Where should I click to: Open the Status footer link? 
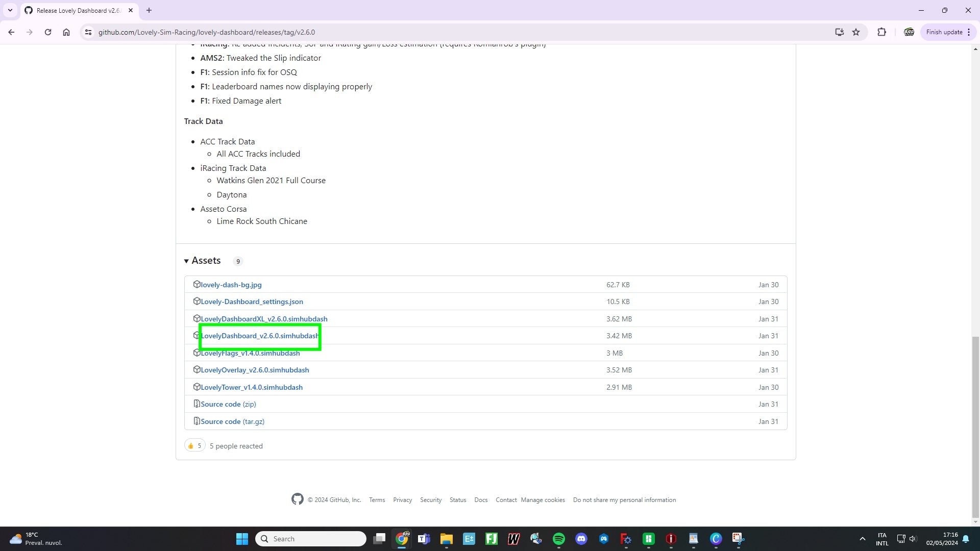(458, 500)
